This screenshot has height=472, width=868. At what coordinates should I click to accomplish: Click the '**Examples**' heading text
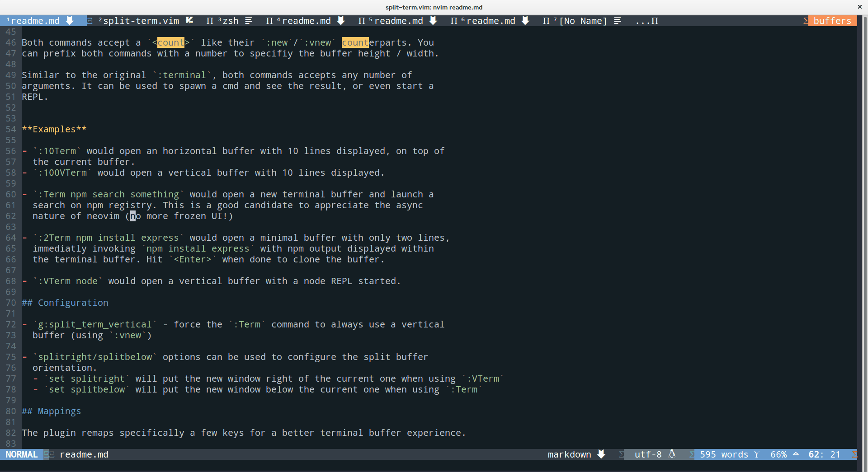54,129
